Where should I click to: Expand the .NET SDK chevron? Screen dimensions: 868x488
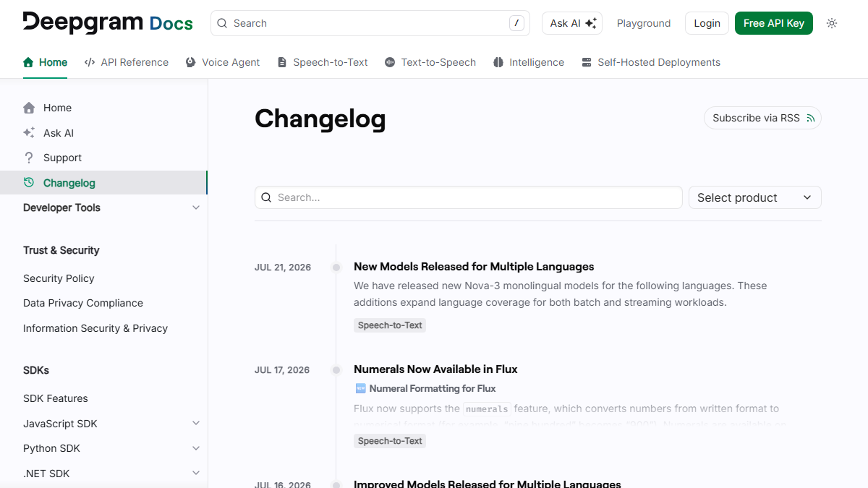pos(196,474)
